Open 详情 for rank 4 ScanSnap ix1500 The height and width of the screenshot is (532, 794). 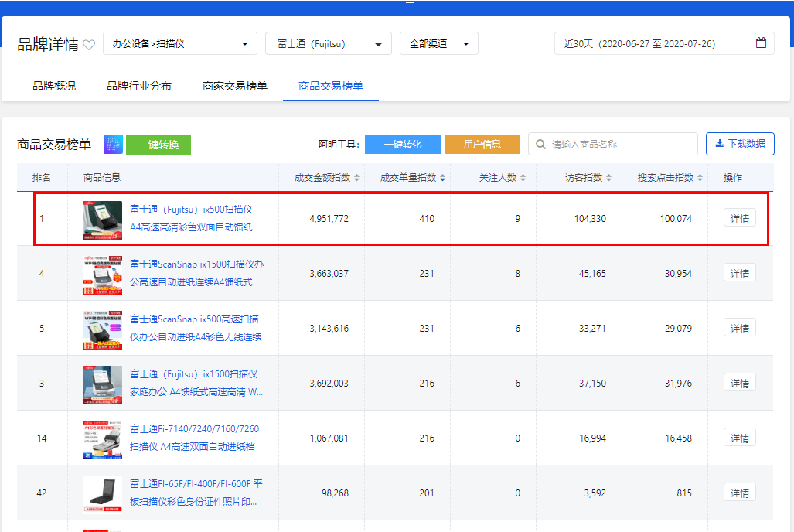pyautogui.click(x=740, y=274)
